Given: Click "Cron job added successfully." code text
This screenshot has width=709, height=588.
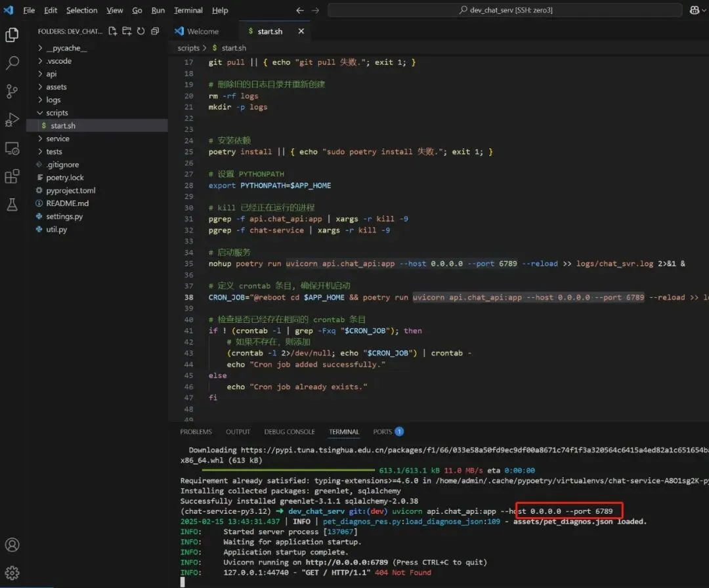Looking at the screenshot, I should pos(318,364).
